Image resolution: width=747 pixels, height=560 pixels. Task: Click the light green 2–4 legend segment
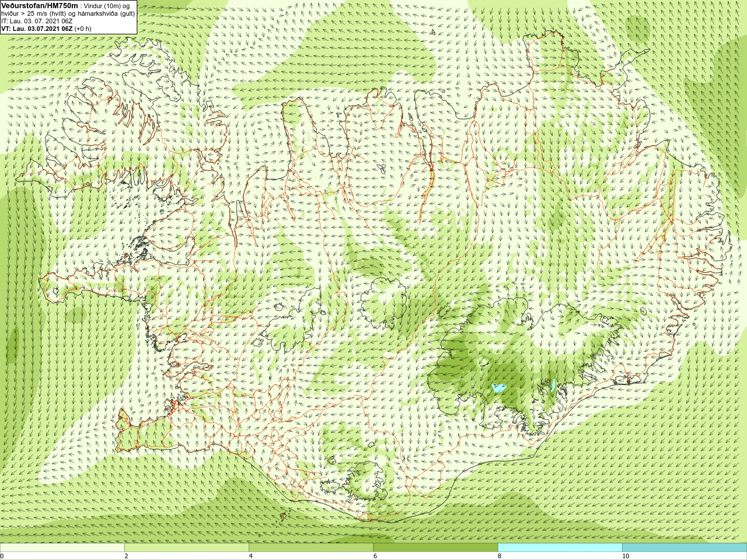[x=187, y=548]
